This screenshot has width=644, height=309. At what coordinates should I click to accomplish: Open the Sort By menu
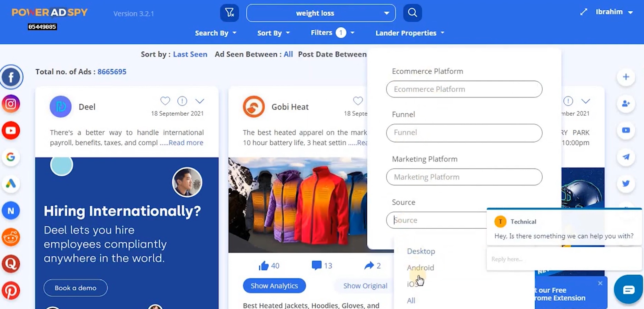(x=274, y=33)
